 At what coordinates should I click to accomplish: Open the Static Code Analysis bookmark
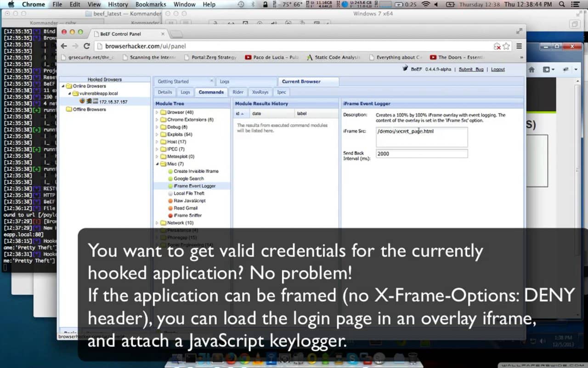(x=334, y=57)
